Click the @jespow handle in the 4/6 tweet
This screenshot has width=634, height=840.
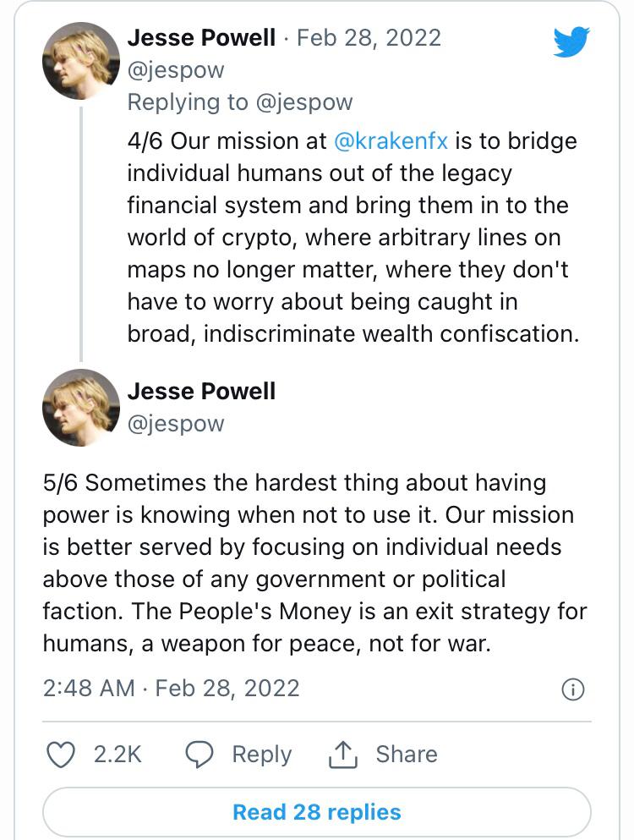[x=176, y=70]
